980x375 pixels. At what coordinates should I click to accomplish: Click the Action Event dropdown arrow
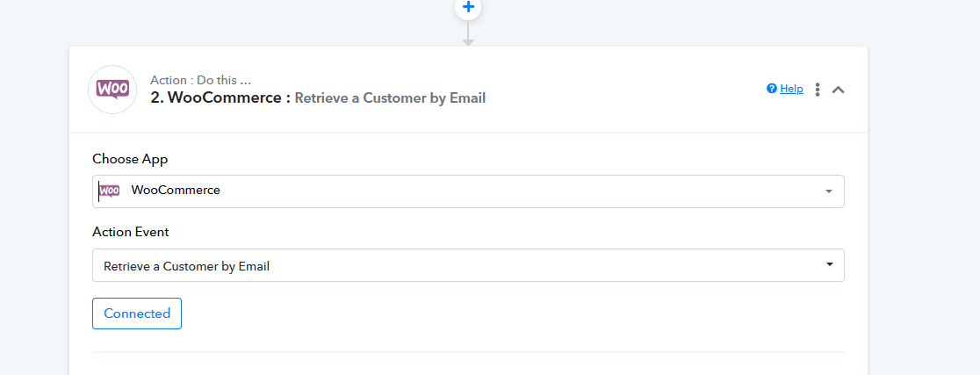(829, 264)
